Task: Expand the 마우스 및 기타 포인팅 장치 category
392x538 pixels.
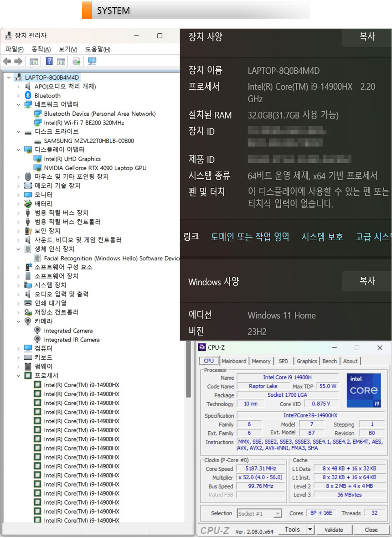Action: pos(18,177)
